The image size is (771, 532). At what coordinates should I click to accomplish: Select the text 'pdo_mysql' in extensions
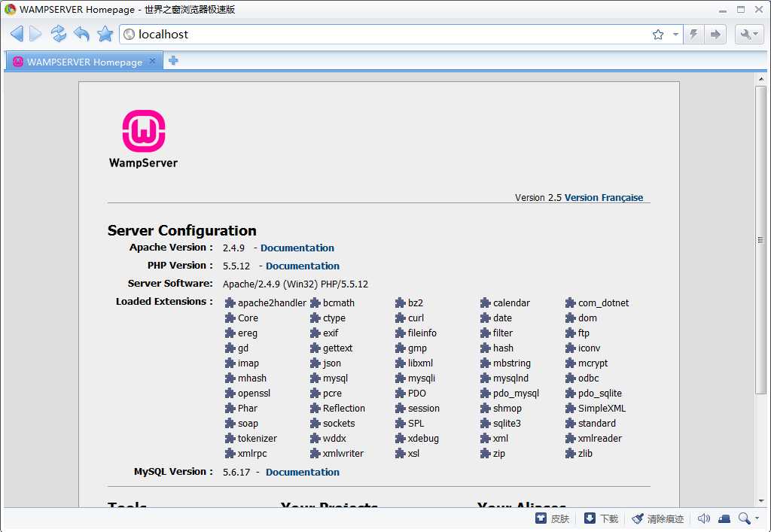click(x=517, y=394)
